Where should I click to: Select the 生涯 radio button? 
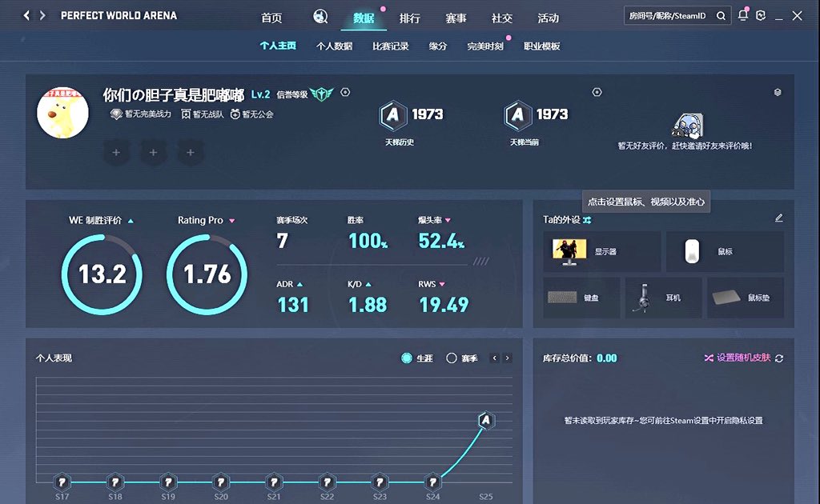tap(406, 358)
